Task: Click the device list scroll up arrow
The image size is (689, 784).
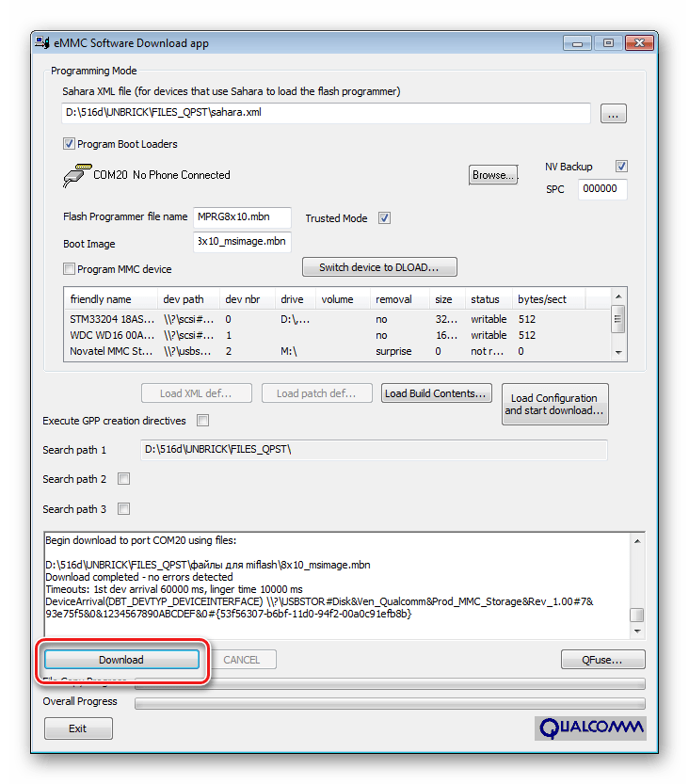Action: pyautogui.click(x=618, y=296)
